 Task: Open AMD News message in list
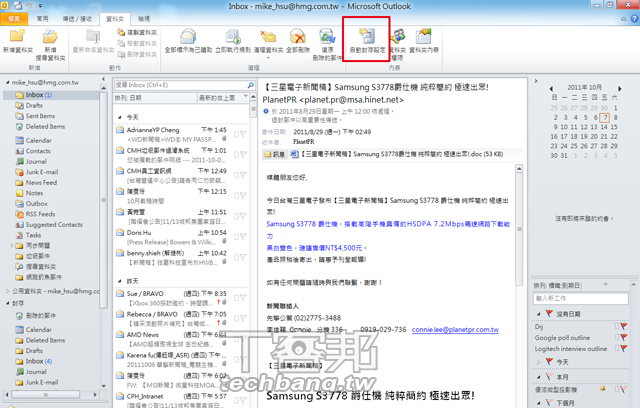[x=182, y=339]
